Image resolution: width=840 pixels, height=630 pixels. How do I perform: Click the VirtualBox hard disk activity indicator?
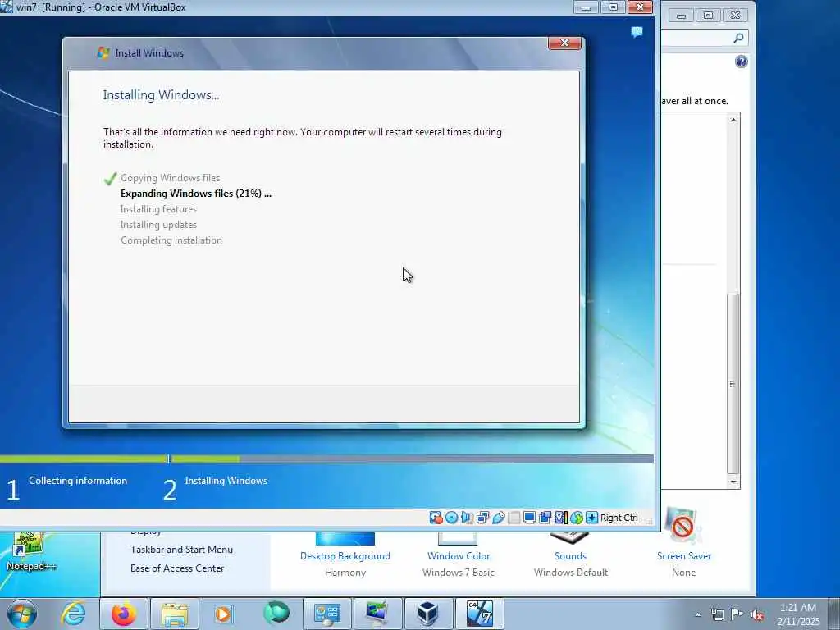(x=436, y=518)
